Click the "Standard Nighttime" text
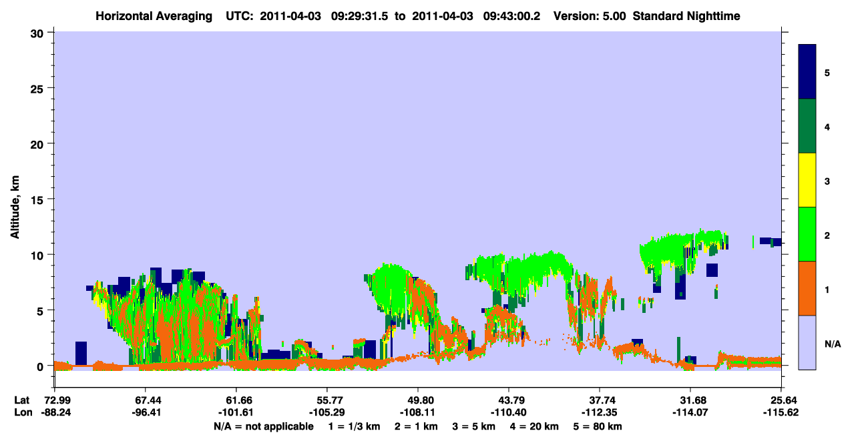The height and width of the screenshot is (445, 868). [686, 16]
